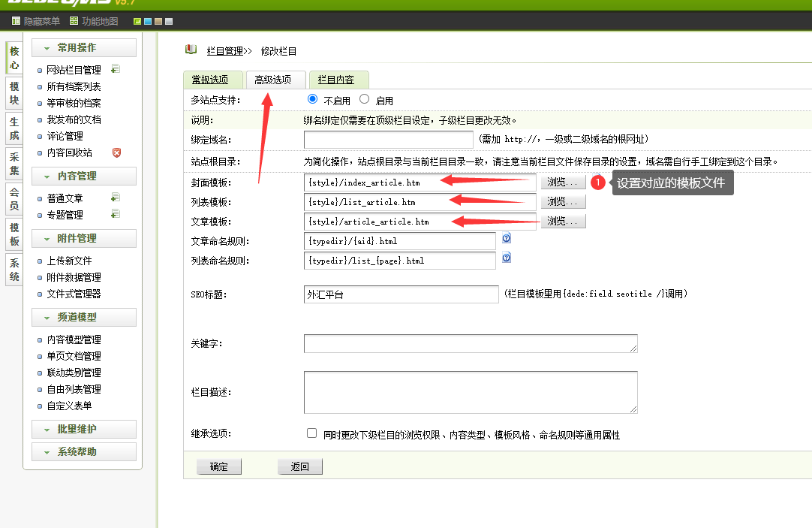Select the 不启用 radio for 多站点支持
812x528 pixels.
click(x=313, y=98)
